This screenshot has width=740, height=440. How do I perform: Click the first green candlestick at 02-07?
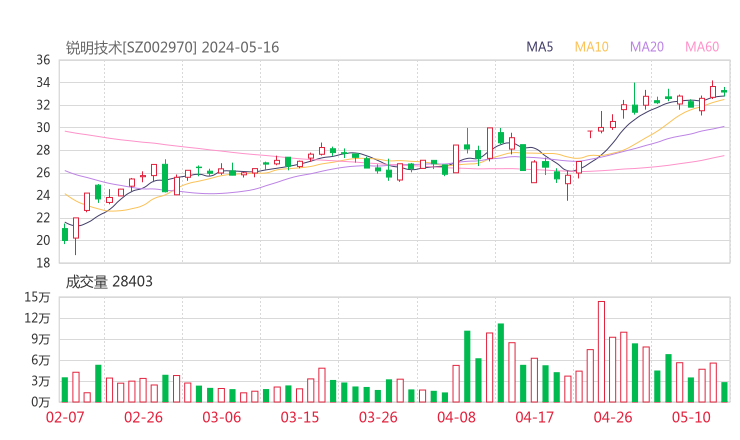[65, 234]
